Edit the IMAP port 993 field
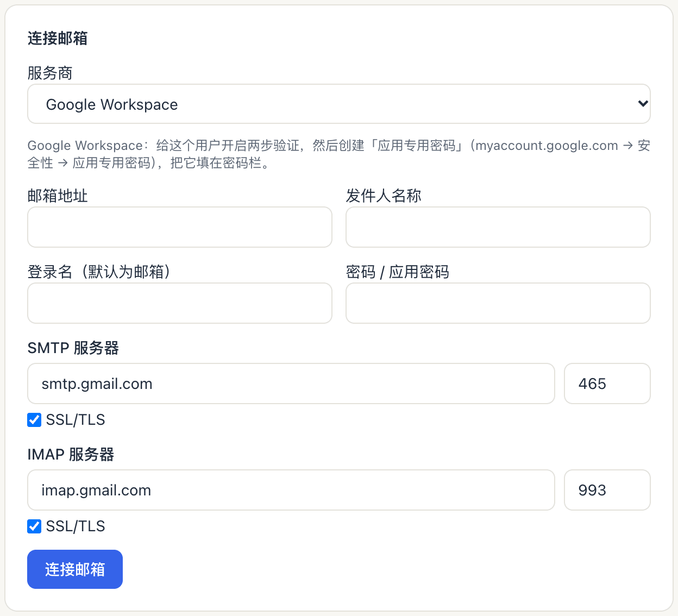Viewport: 678px width, 616px height. [x=607, y=490]
